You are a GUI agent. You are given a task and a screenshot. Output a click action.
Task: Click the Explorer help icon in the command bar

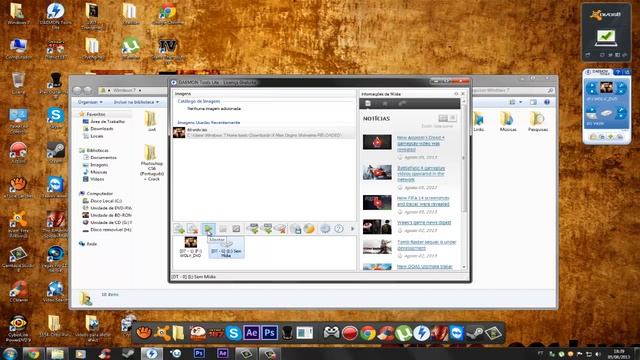(x=547, y=102)
